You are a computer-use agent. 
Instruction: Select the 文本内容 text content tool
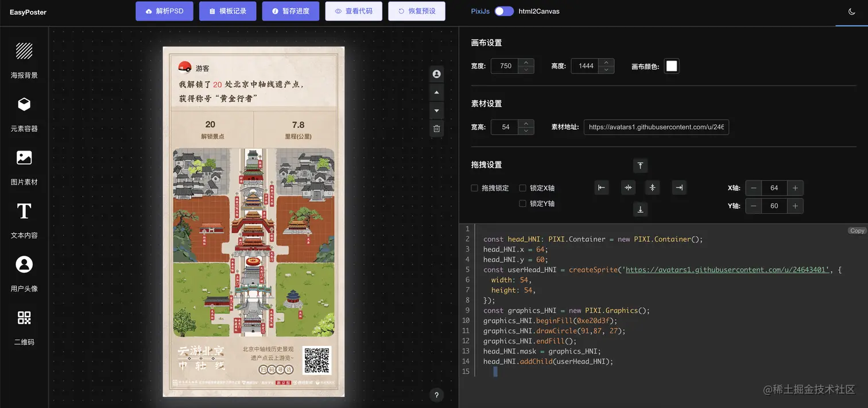tap(24, 221)
